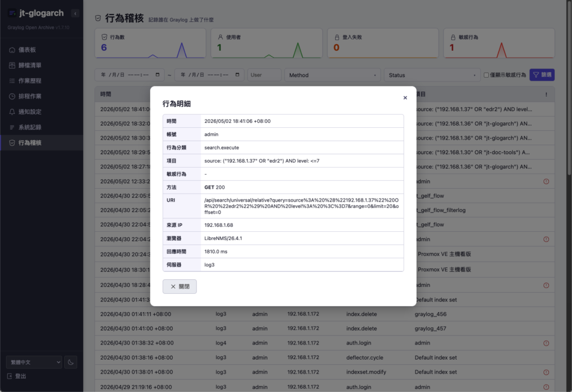The height and width of the screenshot is (392, 572).
Task: Click the LibreNMS/26.4.1 browser value
Action: (x=223, y=238)
